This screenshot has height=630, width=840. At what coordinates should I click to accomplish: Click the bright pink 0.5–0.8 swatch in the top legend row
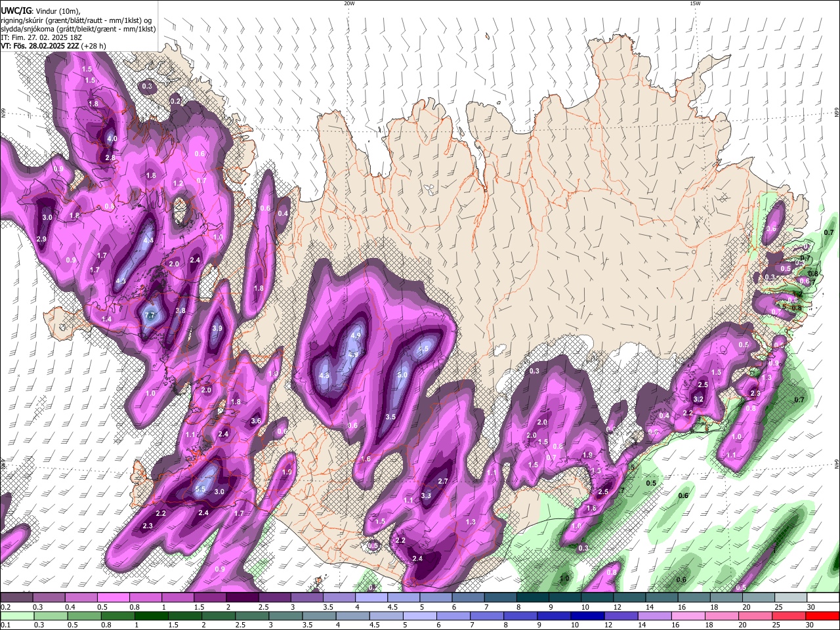[x=113, y=598]
